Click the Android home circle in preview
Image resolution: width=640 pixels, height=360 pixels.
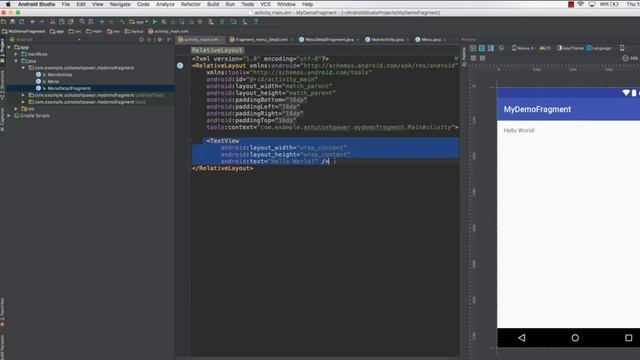pos(575,338)
